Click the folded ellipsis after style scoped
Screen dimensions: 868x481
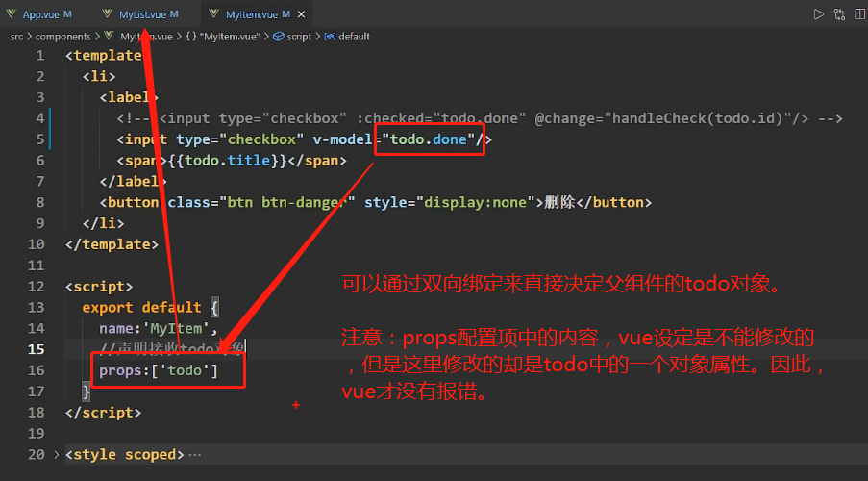tap(195, 455)
